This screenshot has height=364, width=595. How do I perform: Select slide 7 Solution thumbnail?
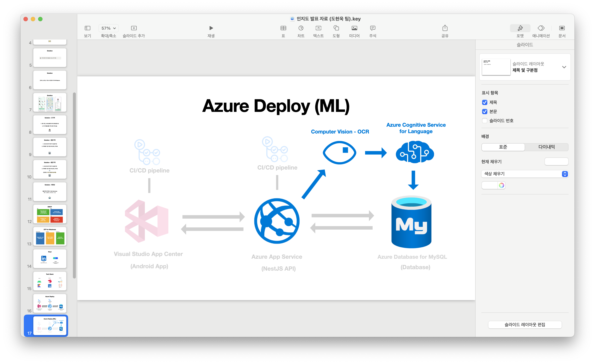coord(50,102)
